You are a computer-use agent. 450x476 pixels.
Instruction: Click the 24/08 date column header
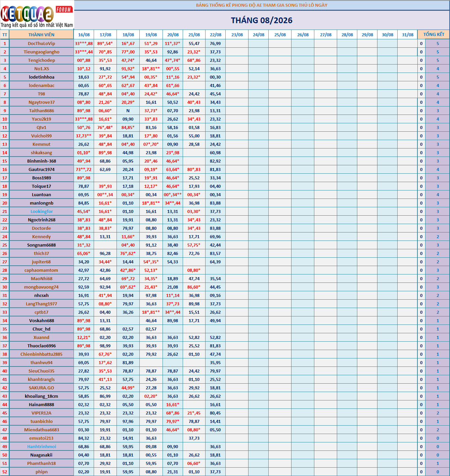(x=259, y=35)
